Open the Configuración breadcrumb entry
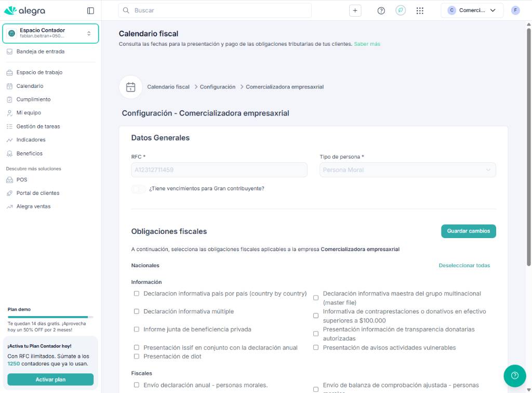Viewport: 532px width, 393px height. tap(217, 87)
